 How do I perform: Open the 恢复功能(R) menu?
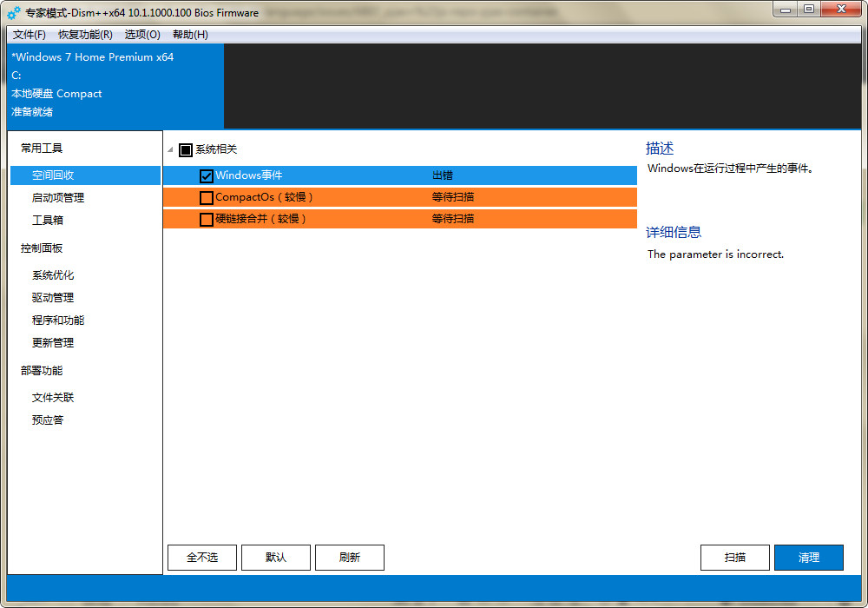pyautogui.click(x=83, y=35)
